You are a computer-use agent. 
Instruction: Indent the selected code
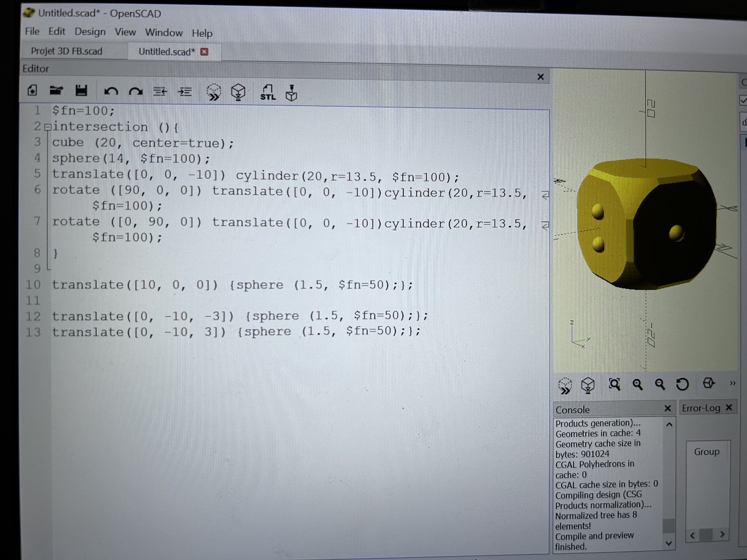(185, 91)
